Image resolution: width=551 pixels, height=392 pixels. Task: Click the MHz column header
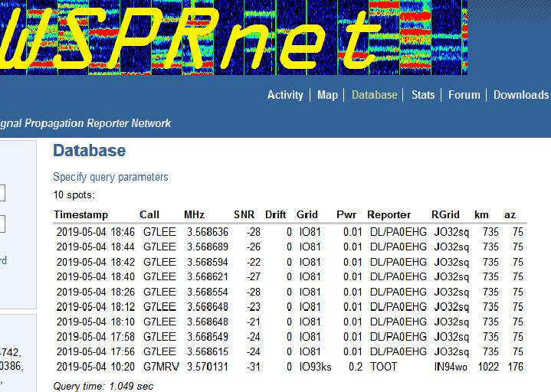pos(194,214)
